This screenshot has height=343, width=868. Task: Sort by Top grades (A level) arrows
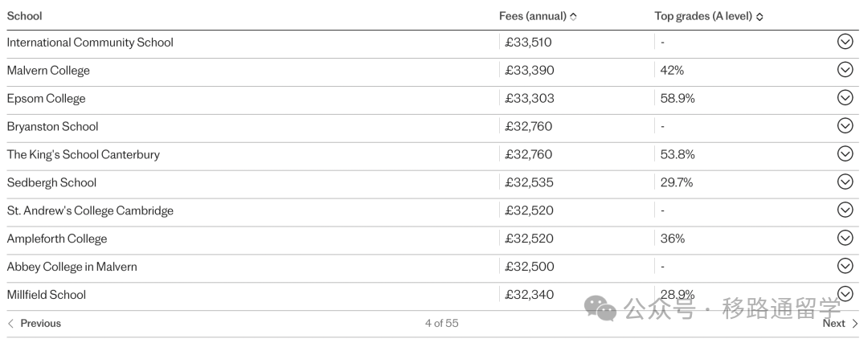point(759,17)
